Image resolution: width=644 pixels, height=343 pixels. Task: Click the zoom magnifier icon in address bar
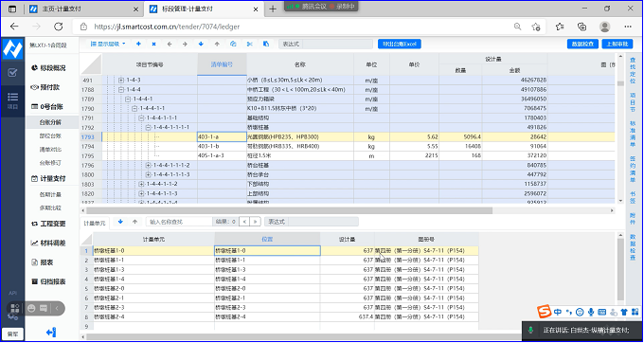tap(518, 27)
